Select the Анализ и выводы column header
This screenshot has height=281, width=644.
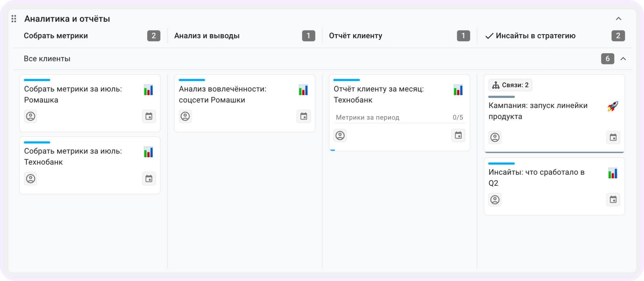pos(207,36)
